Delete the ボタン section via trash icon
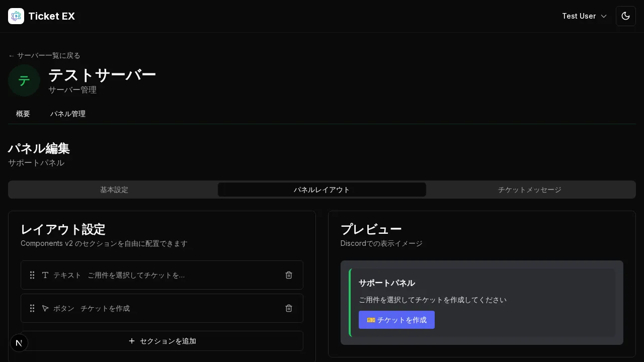 288,308
